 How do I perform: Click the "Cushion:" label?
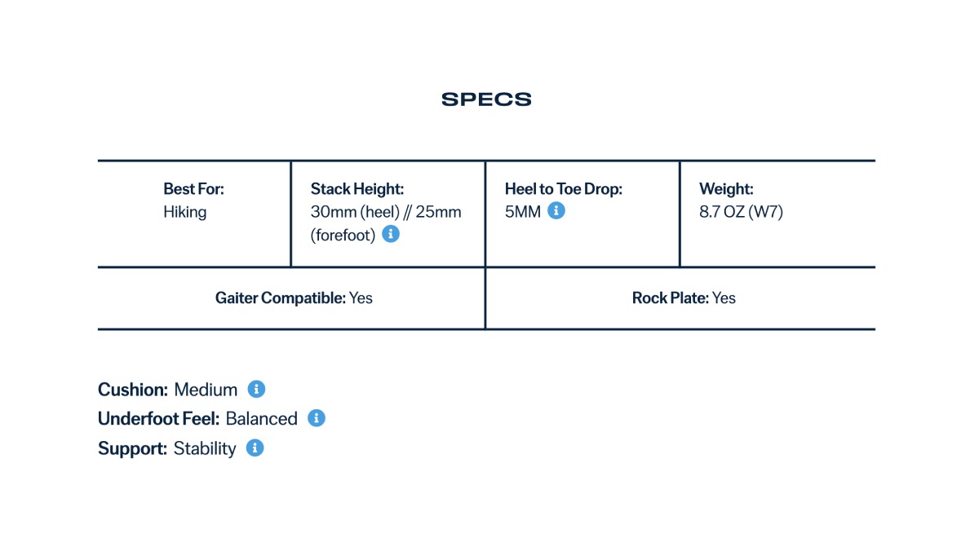click(133, 390)
